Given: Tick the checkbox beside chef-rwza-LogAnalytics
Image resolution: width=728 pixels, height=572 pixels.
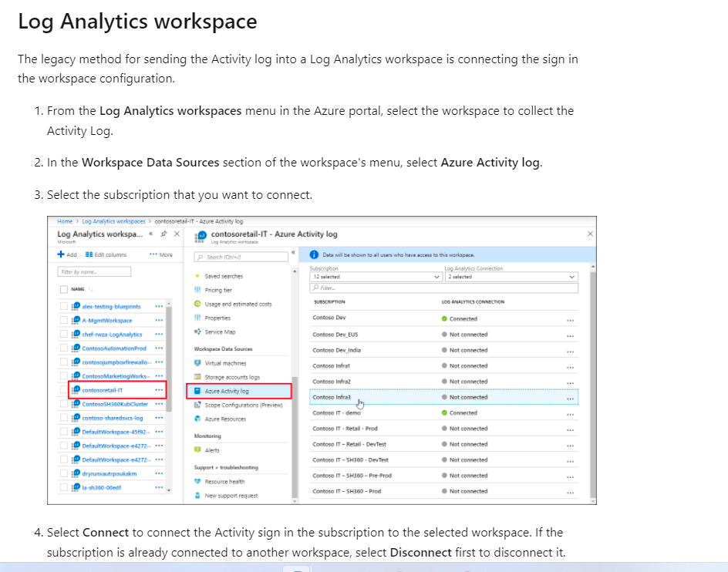Looking at the screenshot, I should (x=63, y=334).
